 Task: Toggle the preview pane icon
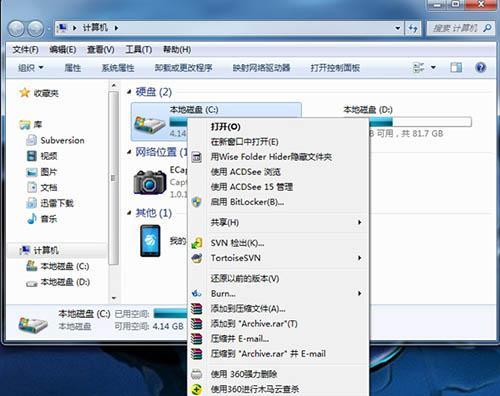coord(456,68)
